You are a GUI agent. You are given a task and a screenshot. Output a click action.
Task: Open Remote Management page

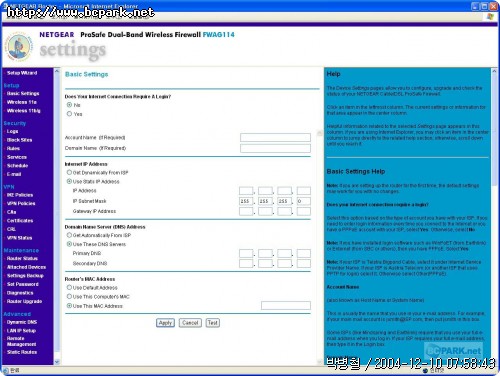tap(22, 341)
